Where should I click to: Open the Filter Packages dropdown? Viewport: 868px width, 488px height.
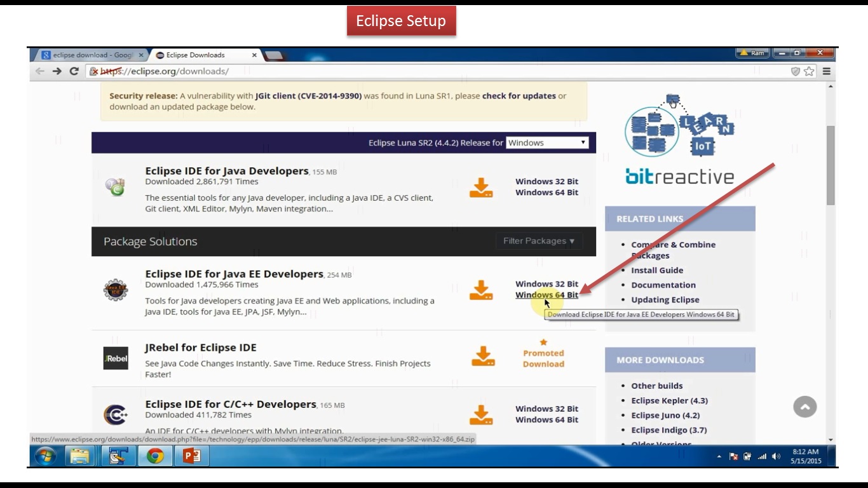539,241
